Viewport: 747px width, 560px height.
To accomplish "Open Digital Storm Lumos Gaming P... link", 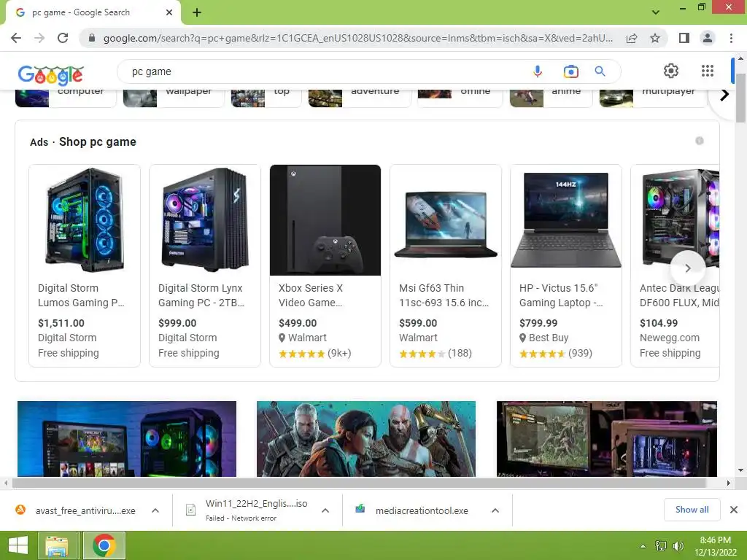I will point(81,295).
